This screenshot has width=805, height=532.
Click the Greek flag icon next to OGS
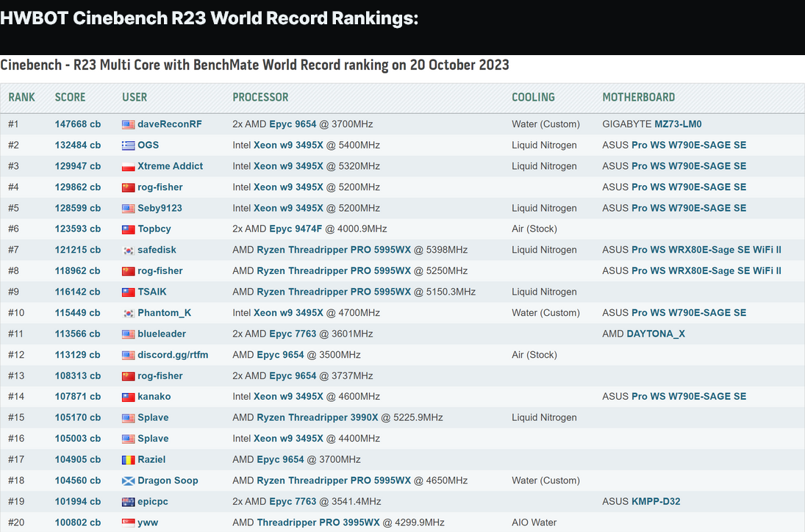point(129,145)
